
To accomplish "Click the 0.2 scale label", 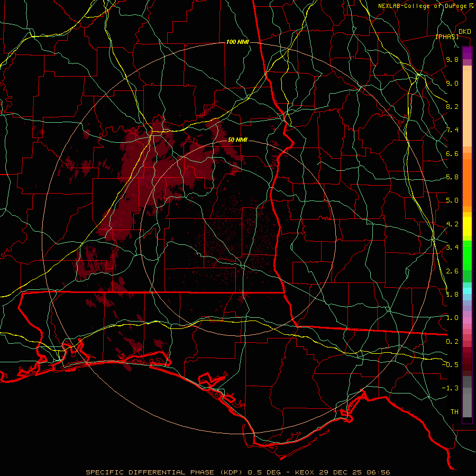I will 452,342.
